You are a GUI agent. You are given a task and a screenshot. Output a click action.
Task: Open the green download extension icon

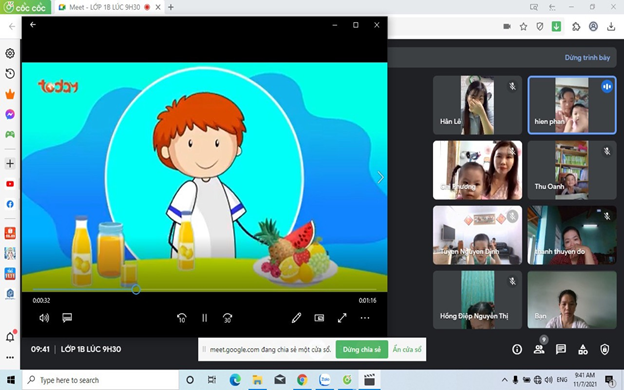point(556,27)
